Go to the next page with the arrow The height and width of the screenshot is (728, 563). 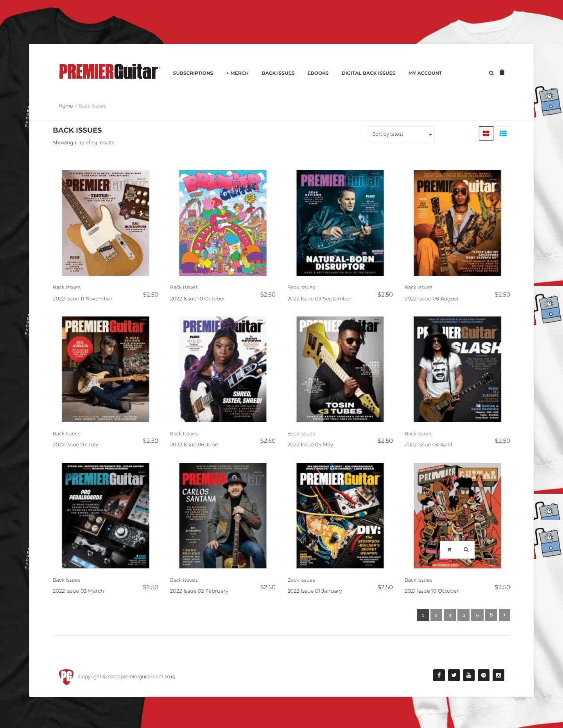[504, 615]
